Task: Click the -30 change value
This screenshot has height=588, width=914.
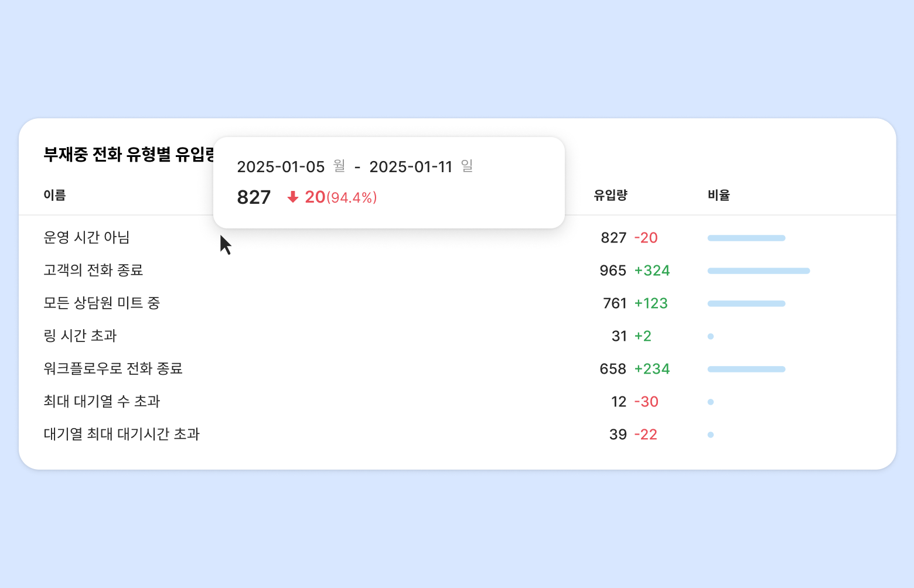Action: pyautogui.click(x=646, y=402)
